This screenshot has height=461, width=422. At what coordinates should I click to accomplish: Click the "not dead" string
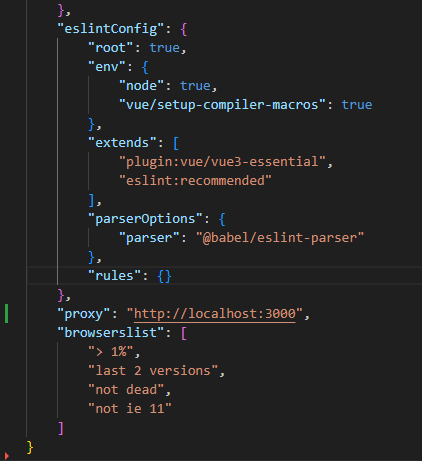coord(126,390)
